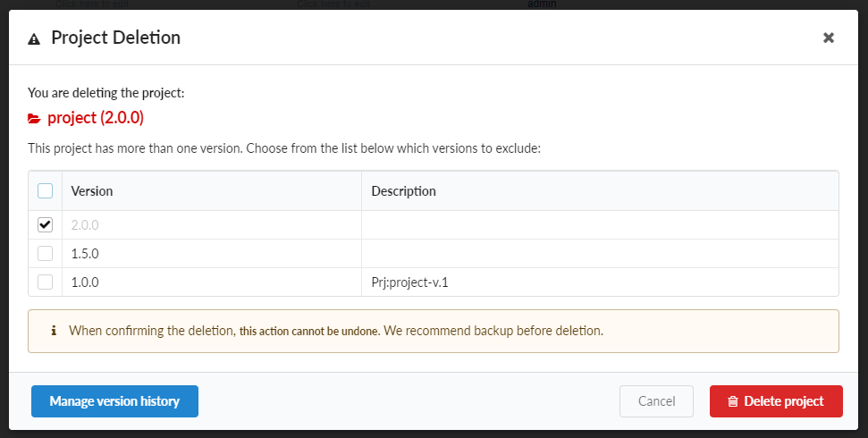Click the red open-folder icon
This screenshot has height=438, width=868.
[34, 118]
